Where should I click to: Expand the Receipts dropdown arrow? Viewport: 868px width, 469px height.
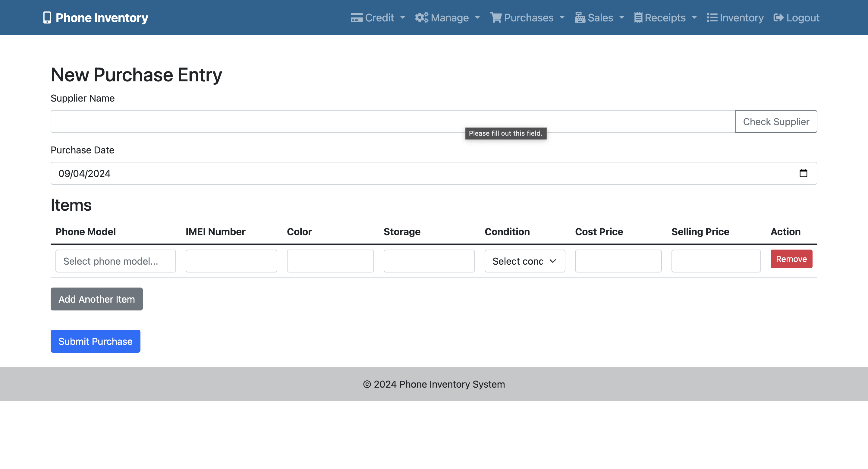(x=694, y=17)
